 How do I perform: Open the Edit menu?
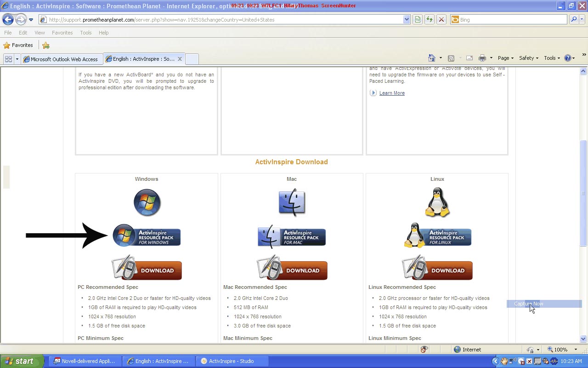[x=23, y=33]
